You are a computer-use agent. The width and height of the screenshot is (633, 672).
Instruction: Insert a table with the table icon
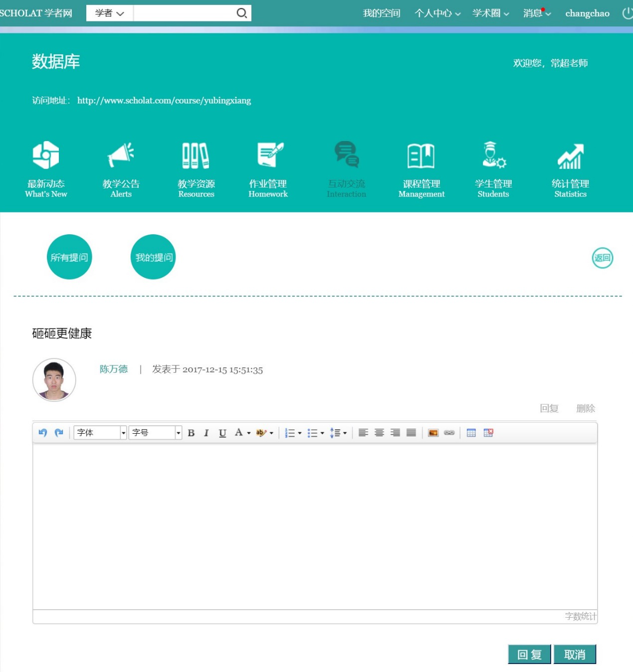tap(471, 433)
